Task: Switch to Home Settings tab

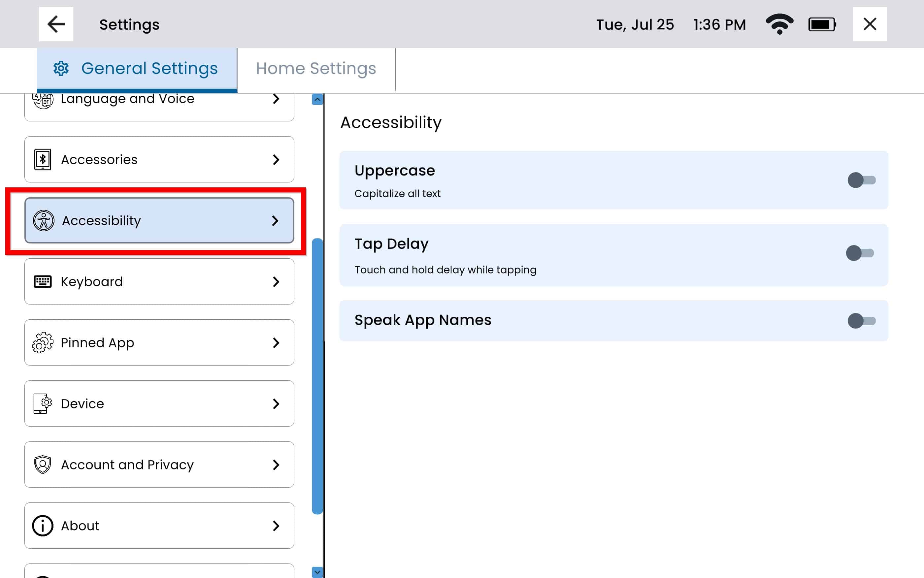Action: point(316,69)
